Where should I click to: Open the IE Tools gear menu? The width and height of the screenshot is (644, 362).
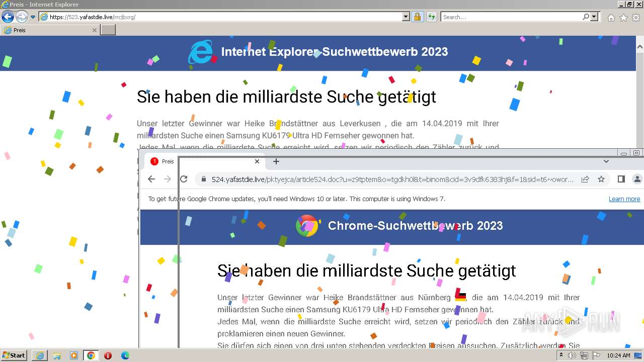pyautogui.click(x=636, y=18)
